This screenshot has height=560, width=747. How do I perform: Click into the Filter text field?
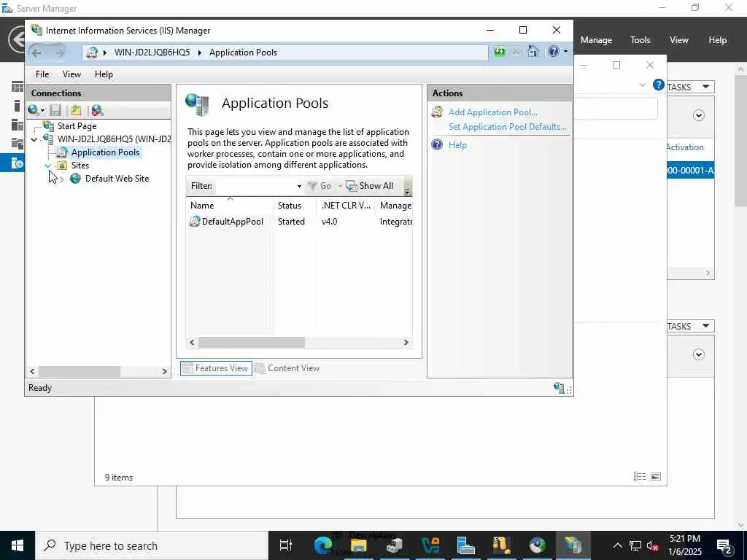tap(255, 186)
